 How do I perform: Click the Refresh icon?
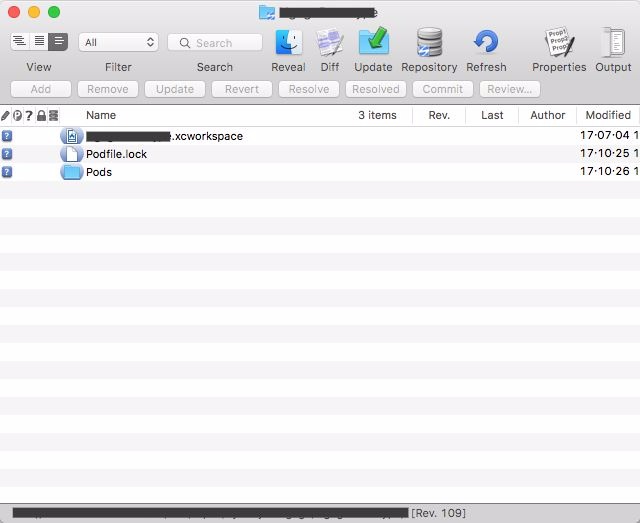(486, 42)
